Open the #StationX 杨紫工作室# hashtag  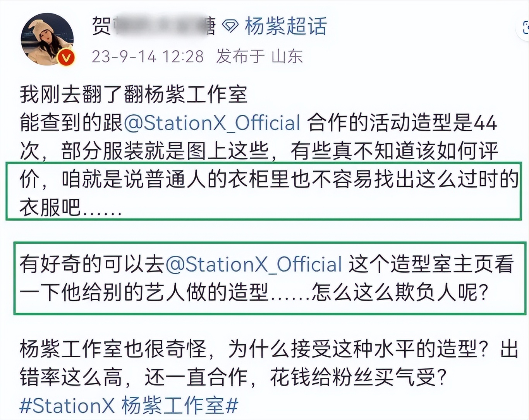tap(129, 406)
